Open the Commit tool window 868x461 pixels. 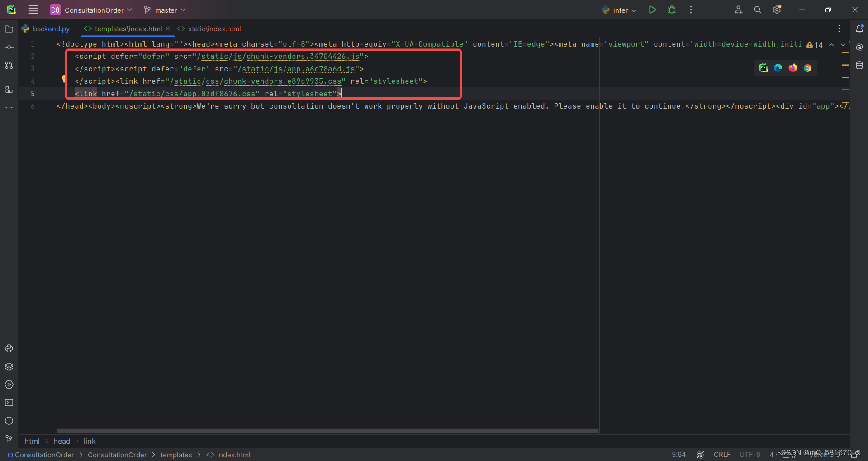9,47
